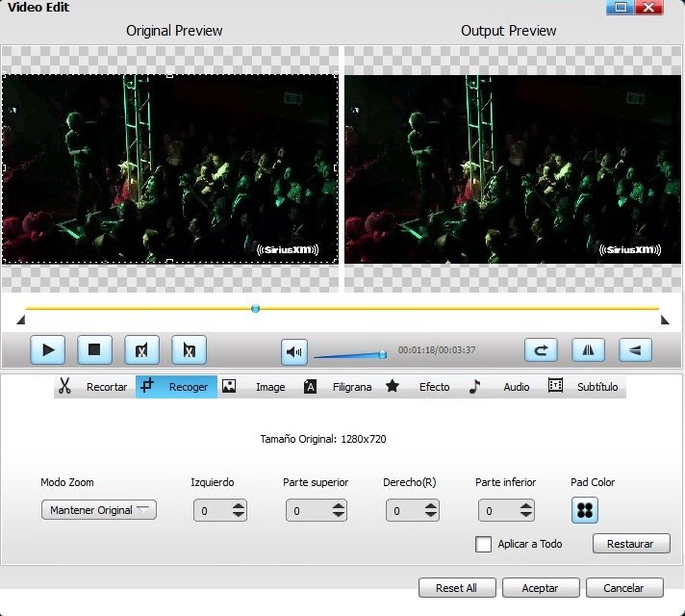
Task: Decrease the Parte superior value
Action: pyautogui.click(x=339, y=515)
